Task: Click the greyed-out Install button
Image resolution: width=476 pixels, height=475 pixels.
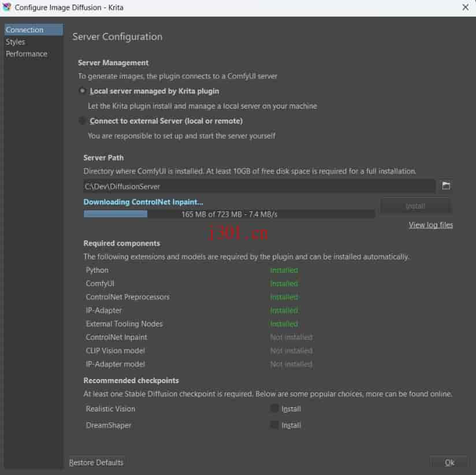Action: tap(415, 206)
